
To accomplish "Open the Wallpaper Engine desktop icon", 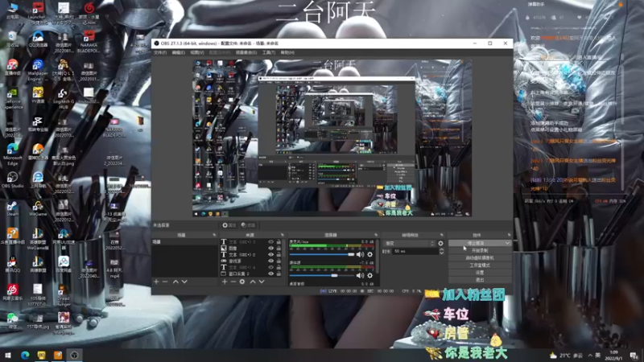I will [38, 70].
